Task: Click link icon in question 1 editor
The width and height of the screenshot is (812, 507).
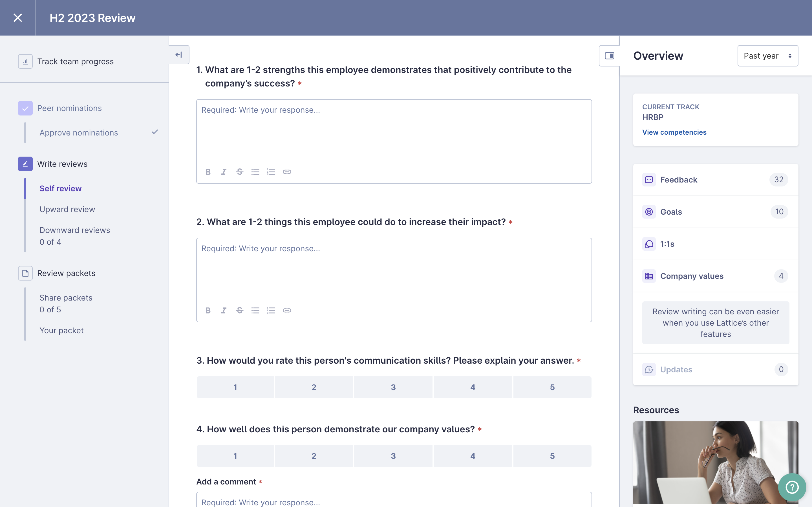Action: click(287, 172)
